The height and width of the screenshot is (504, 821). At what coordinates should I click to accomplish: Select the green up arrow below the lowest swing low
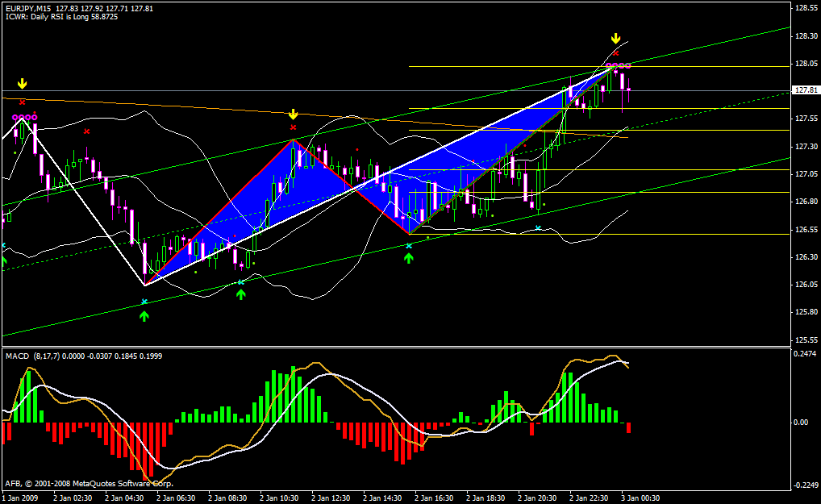coord(144,316)
